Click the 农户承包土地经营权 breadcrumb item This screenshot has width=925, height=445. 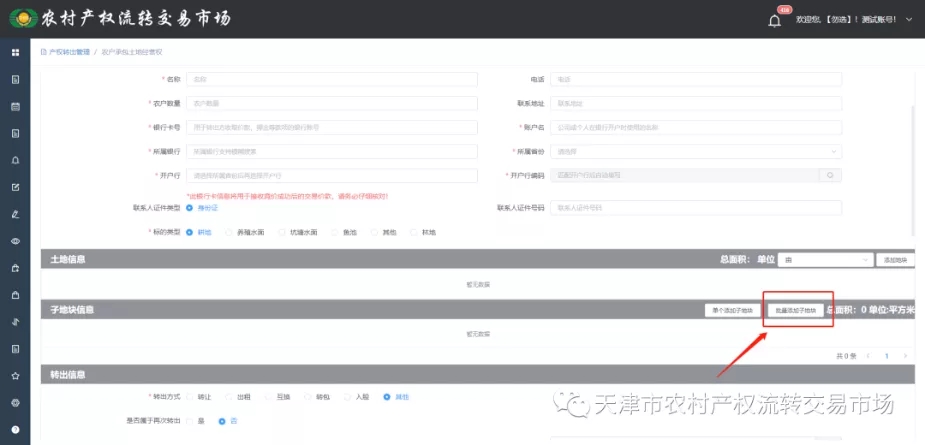(x=131, y=51)
